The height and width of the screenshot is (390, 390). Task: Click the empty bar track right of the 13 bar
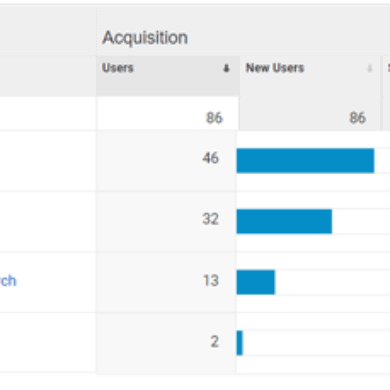(332, 282)
